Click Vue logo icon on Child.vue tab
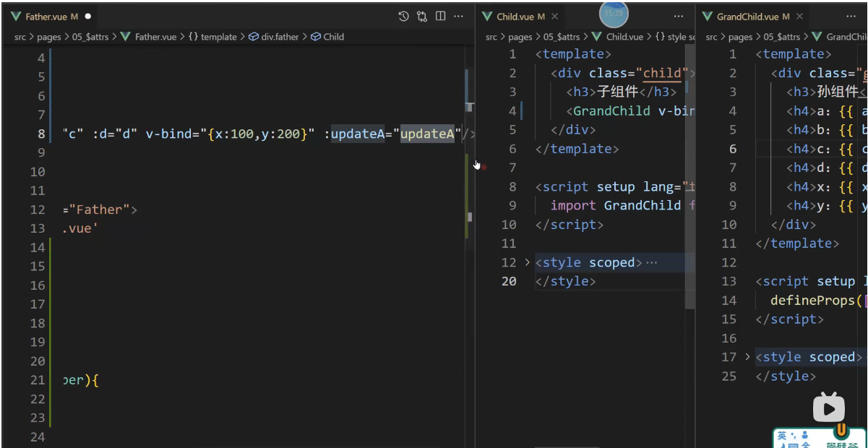 tap(488, 16)
